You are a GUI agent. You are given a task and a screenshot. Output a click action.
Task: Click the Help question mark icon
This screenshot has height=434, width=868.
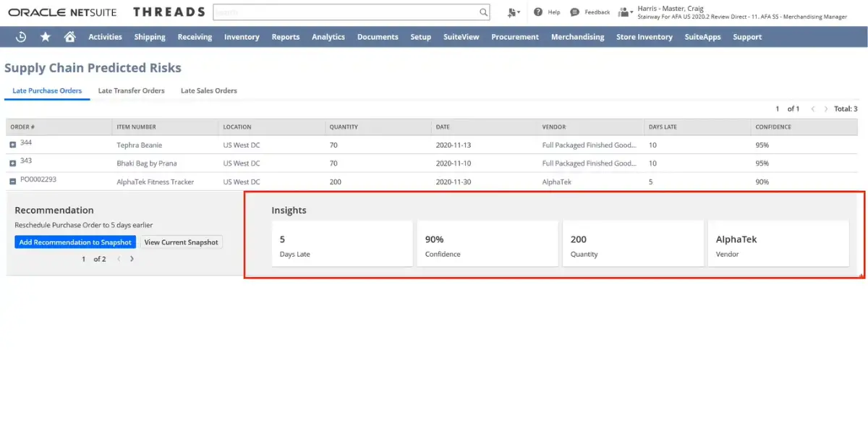tap(538, 12)
